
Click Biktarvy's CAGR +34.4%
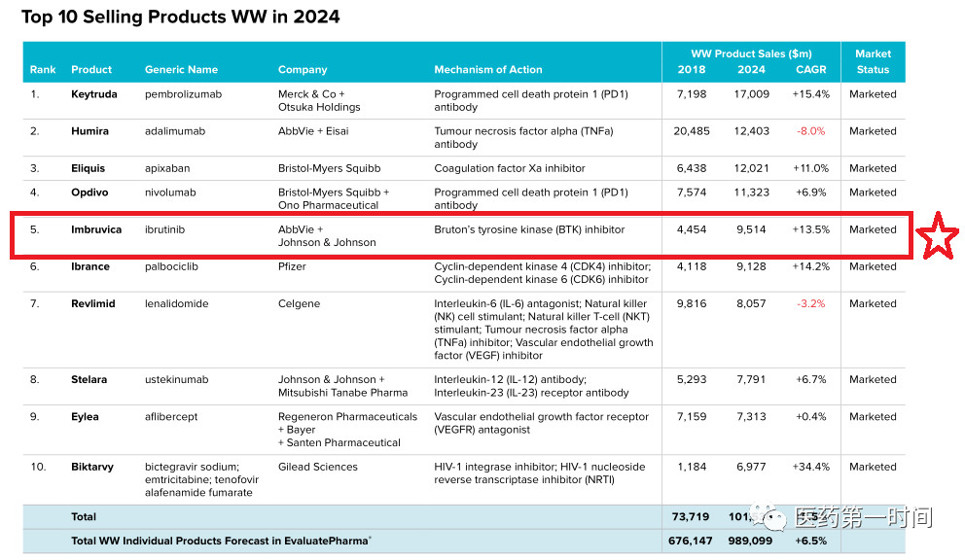[810, 467]
